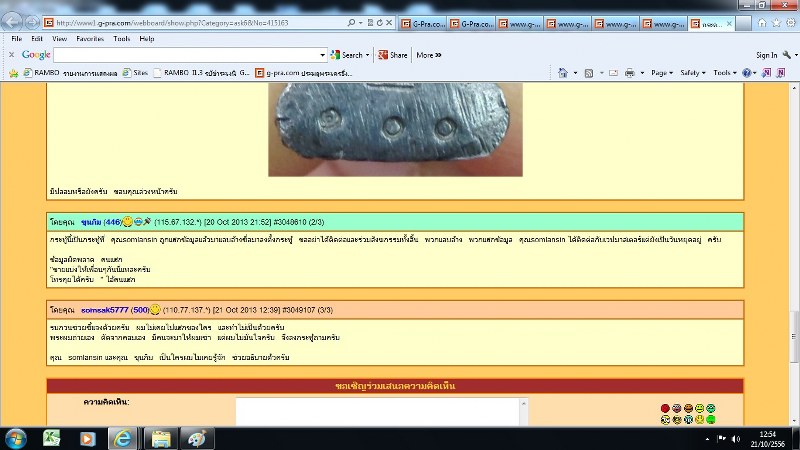Screen dimensions: 800x450
Task: Click the smiley icon beside somsak5777
Action: point(155,309)
